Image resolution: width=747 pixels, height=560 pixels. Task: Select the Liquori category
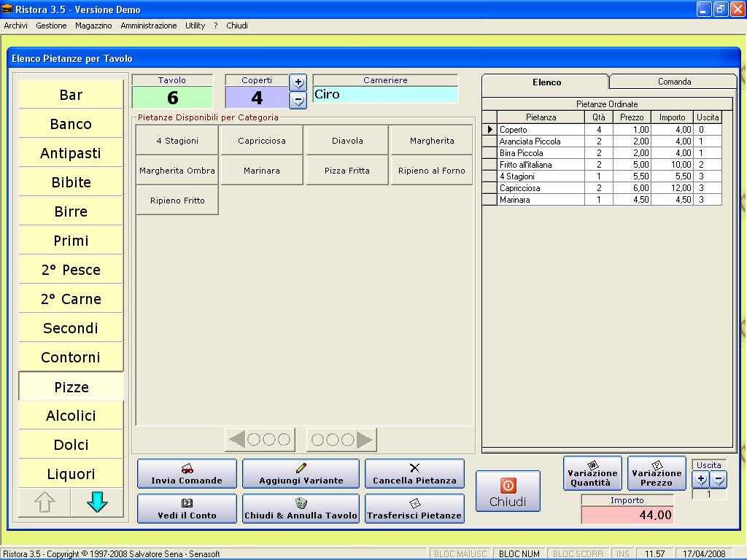[x=71, y=474]
